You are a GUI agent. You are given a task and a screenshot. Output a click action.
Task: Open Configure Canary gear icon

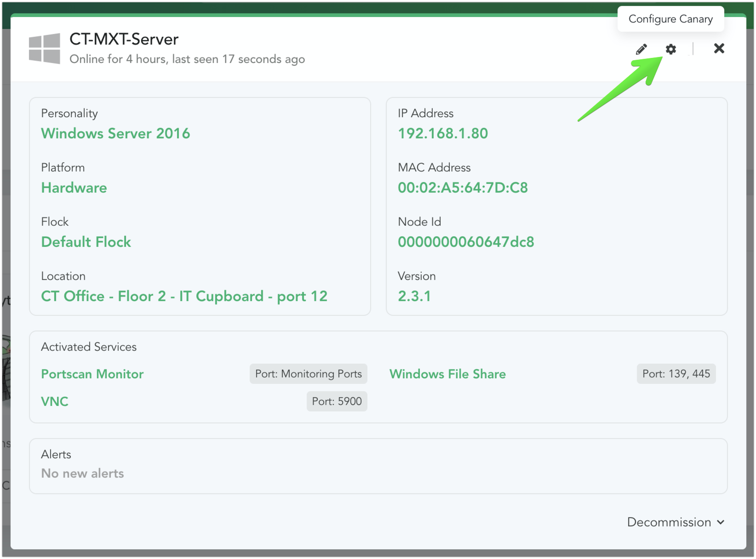[x=671, y=49]
